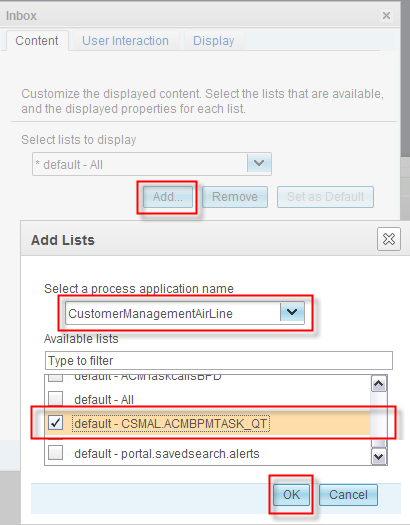Click the Cancel button
Image resolution: width=410 pixels, height=525 pixels.
click(348, 495)
